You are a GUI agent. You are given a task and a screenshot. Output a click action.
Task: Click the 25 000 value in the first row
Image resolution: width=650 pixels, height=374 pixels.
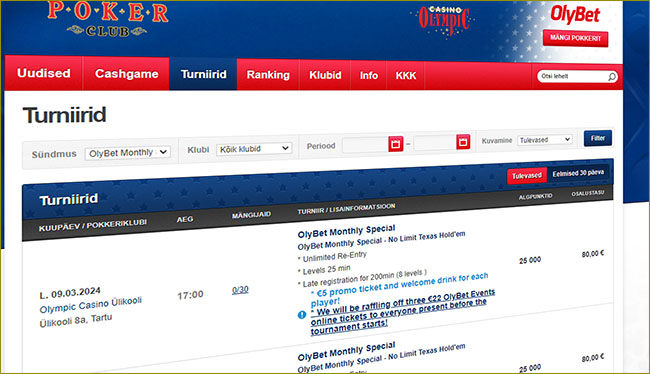(x=530, y=260)
